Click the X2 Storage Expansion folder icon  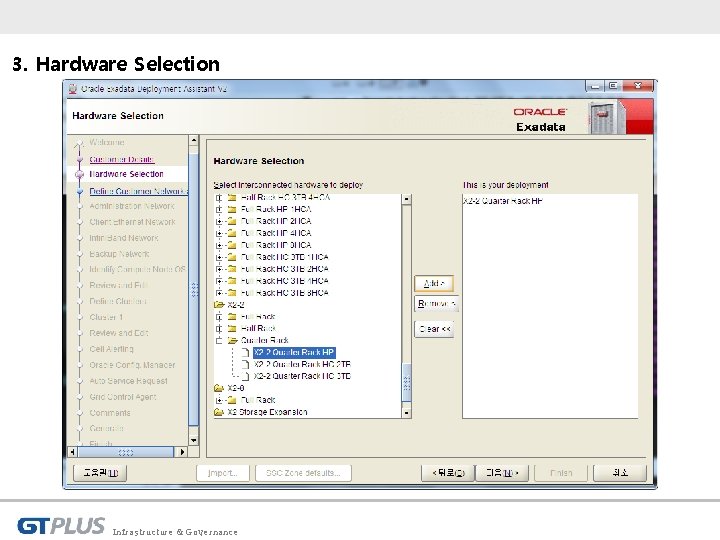point(219,412)
